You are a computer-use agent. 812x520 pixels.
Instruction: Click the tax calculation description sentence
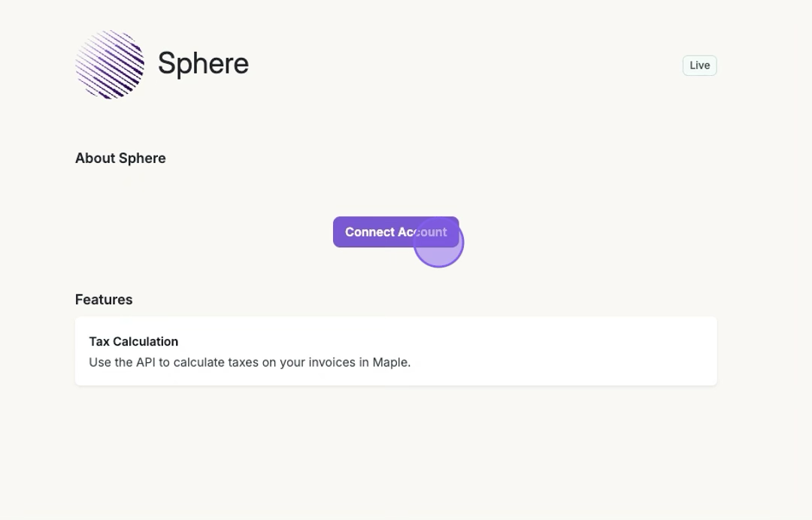pyautogui.click(x=250, y=362)
